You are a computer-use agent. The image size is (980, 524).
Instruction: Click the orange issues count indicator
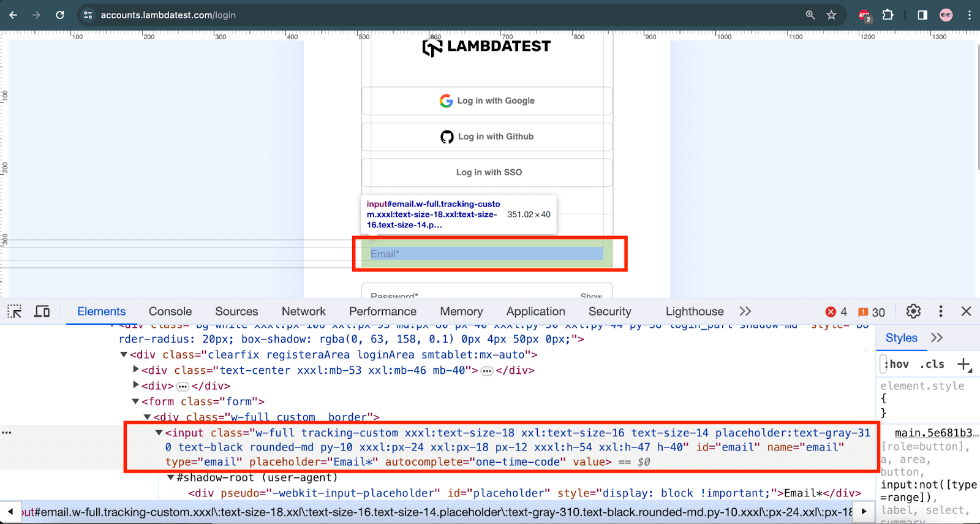pos(872,312)
